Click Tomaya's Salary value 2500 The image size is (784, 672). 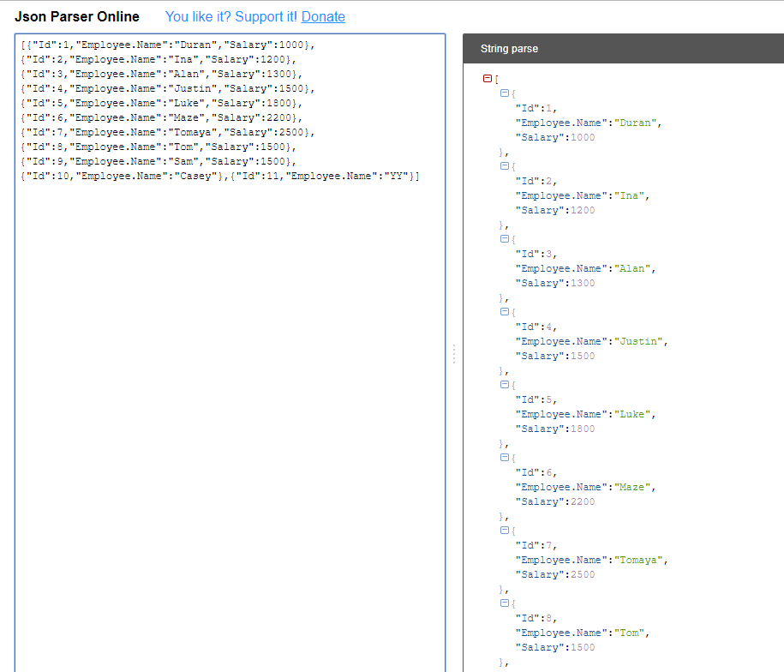tap(583, 574)
